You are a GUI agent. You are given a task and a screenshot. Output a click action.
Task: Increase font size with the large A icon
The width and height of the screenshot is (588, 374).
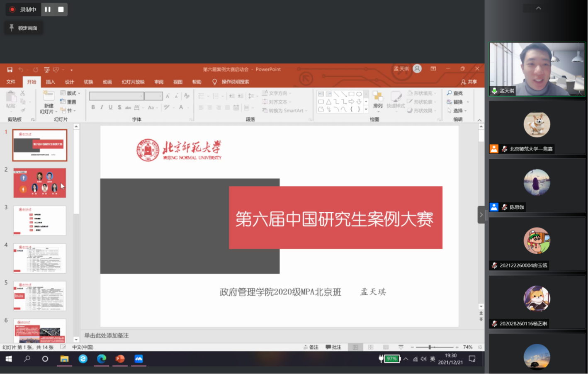tap(168, 96)
